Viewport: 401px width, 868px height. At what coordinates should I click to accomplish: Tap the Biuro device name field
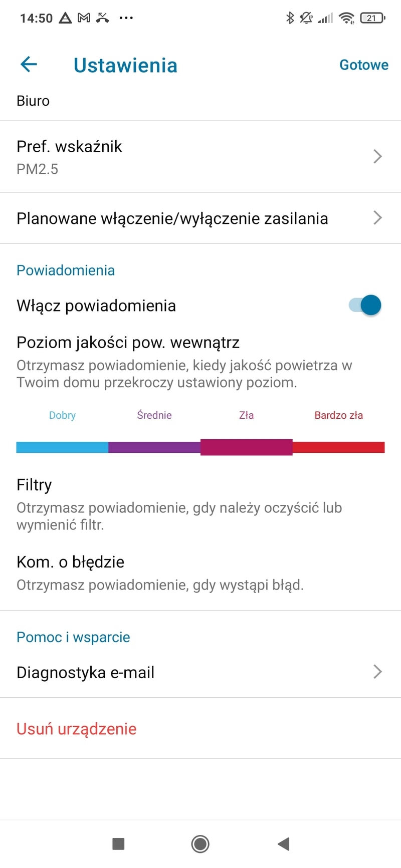(x=33, y=101)
